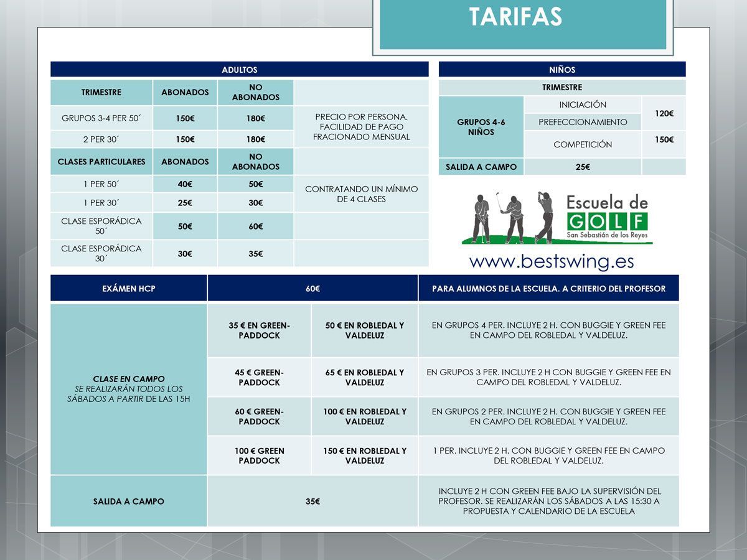Click the 35 € EN GREEN-PADDOCK cell
The height and width of the screenshot is (560, 747).
(x=259, y=330)
